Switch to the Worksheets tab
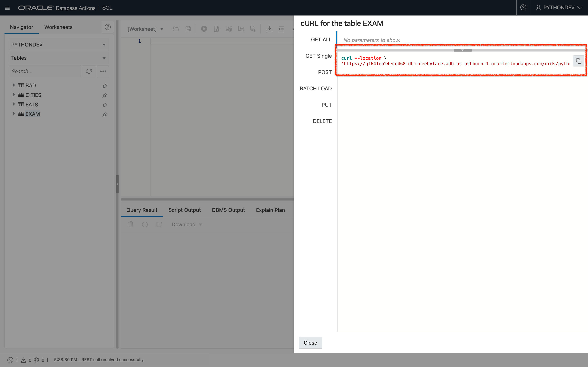Image resolution: width=588 pixels, height=367 pixels. (58, 27)
